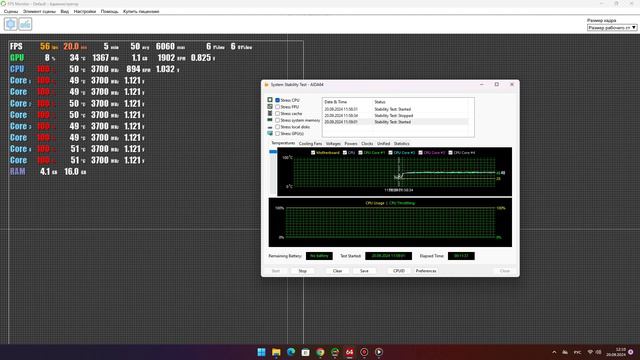Switch to the Clocks tab
This screenshot has height=360, width=640.
[367, 144]
